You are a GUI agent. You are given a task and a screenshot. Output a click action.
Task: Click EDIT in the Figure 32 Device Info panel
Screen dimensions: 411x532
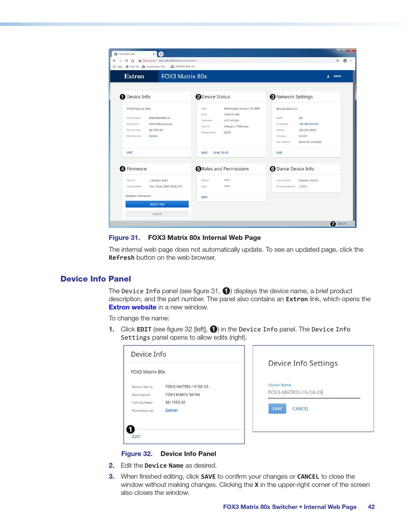pyautogui.click(x=136, y=436)
